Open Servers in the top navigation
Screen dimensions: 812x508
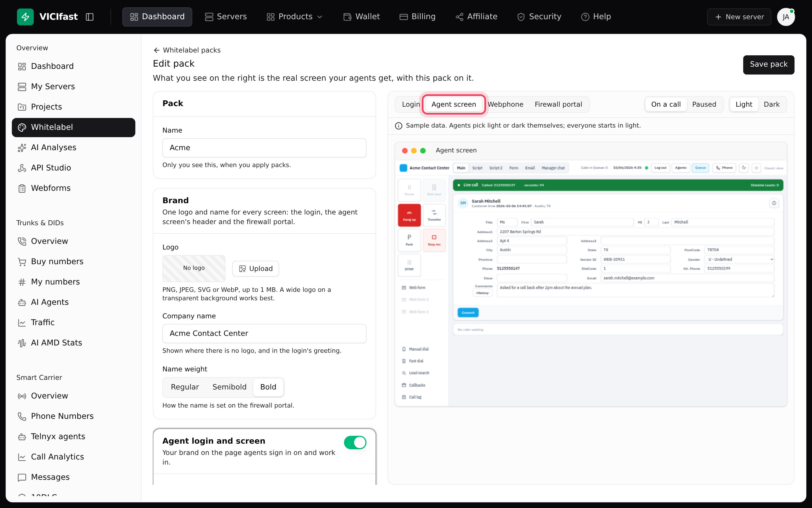pos(226,17)
